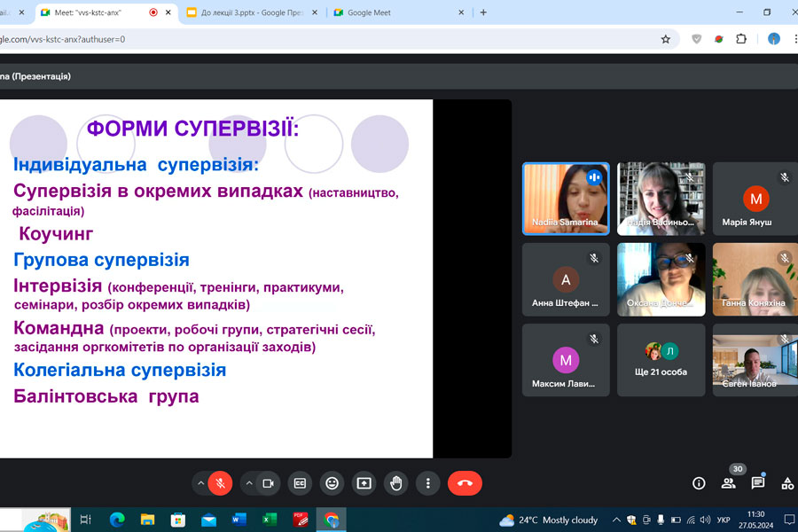This screenshot has height=532, width=798.
Task: Unmute the microphone in Meet controls
Action: (220, 483)
